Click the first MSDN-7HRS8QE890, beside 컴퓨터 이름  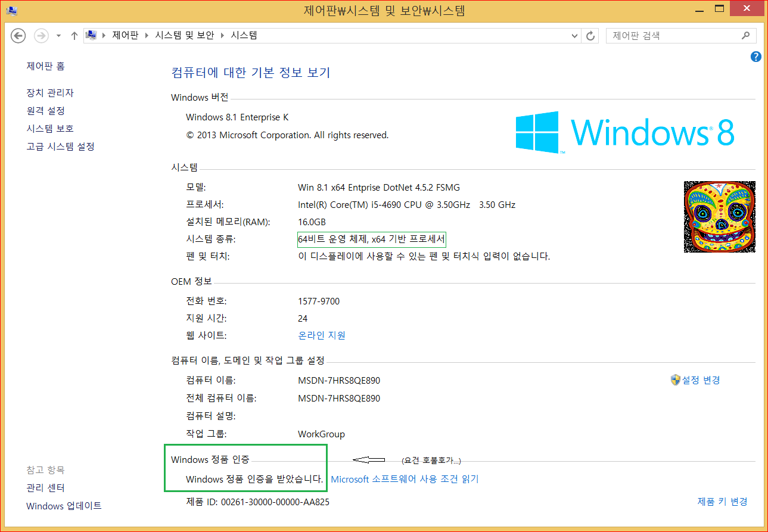(x=339, y=381)
